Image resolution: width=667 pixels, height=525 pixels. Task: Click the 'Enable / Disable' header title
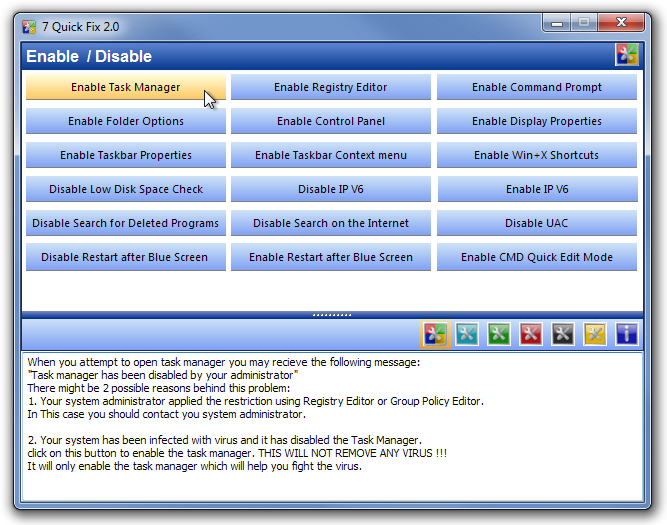[89, 56]
